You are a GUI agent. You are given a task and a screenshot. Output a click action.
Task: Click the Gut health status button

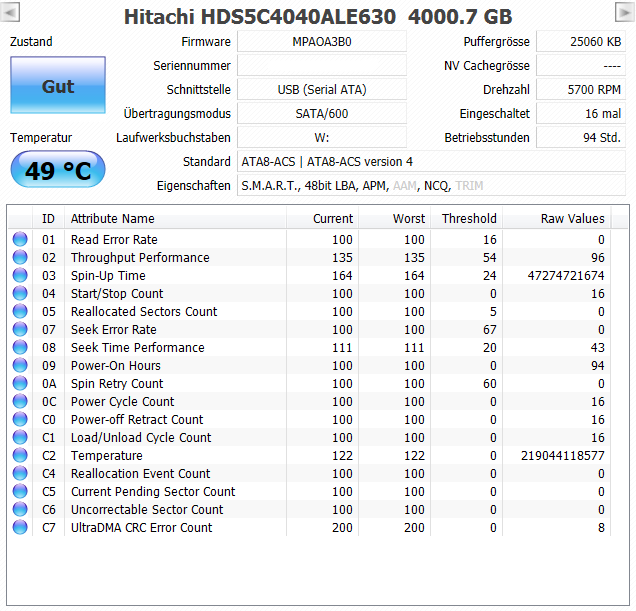pyautogui.click(x=58, y=85)
